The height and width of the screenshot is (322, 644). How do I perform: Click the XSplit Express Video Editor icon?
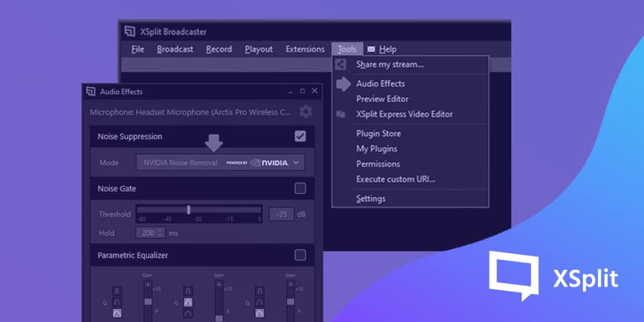(x=341, y=114)
